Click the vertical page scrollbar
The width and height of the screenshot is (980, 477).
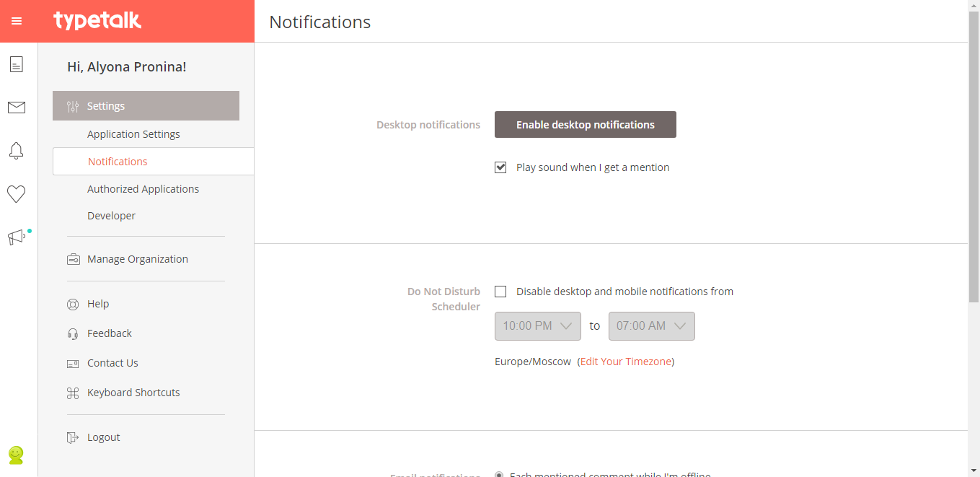(x=974, y=159)
